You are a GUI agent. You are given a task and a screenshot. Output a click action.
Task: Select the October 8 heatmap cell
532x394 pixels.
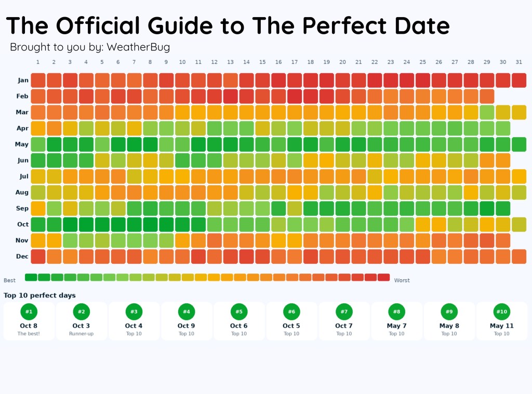click(x=150, y=224)
